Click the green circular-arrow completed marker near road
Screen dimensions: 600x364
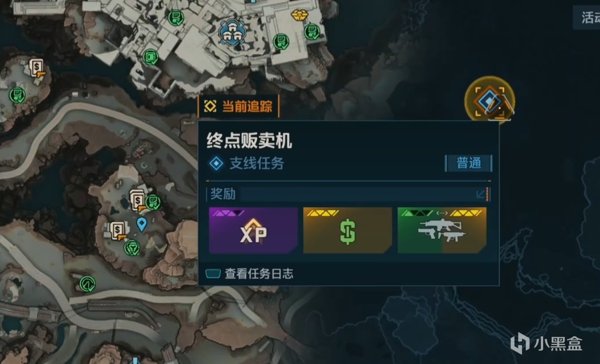[88, 284]
